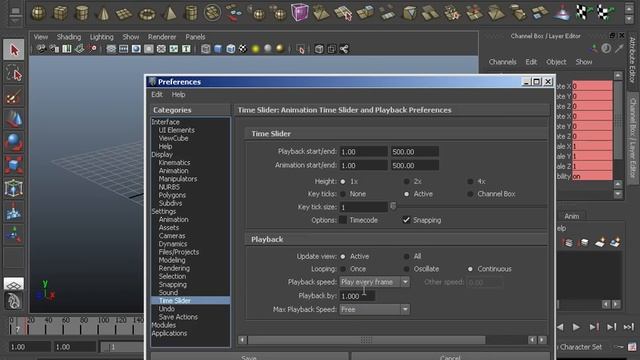The width and height of the screenshot is (640, 360).
Task: Create polygon cone from shelf
Action: pos(103,13)
